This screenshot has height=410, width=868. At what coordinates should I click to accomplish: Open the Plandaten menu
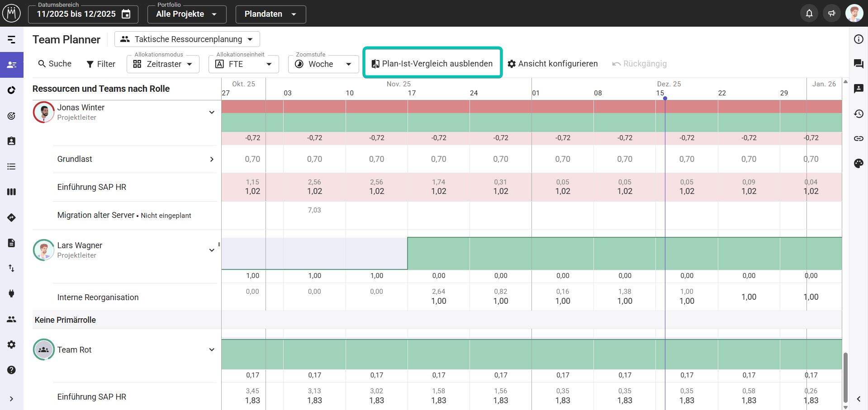point(270,14)
